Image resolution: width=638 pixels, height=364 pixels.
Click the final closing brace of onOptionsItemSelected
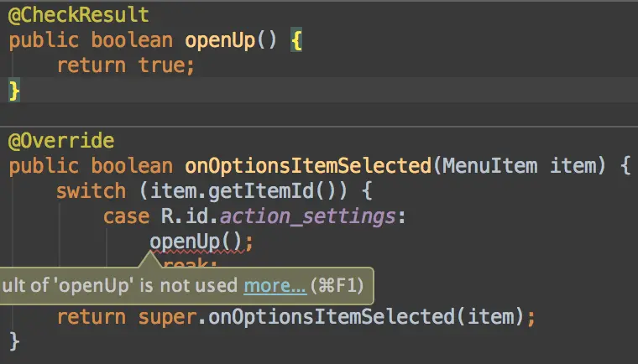pos(13,341)
